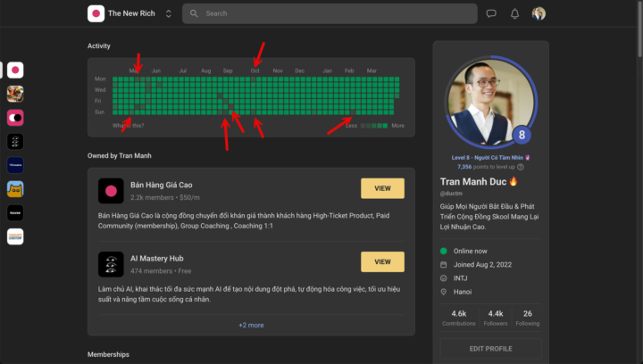Image resolution: width=643 pixels, height=364 pixels.
Task: Click the 4.4k Followers stat
Action: [496, 318]
